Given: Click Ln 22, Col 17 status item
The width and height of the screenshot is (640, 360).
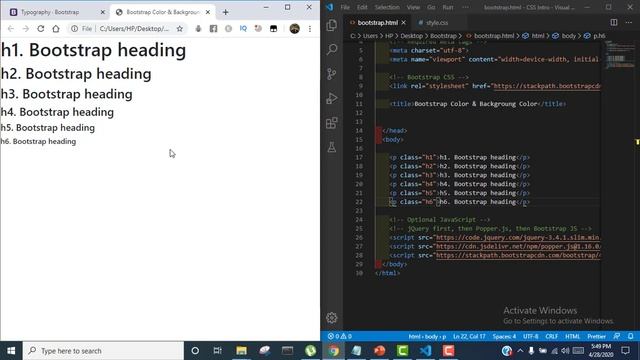Looking at the screenshot, I should coord(469,336).
